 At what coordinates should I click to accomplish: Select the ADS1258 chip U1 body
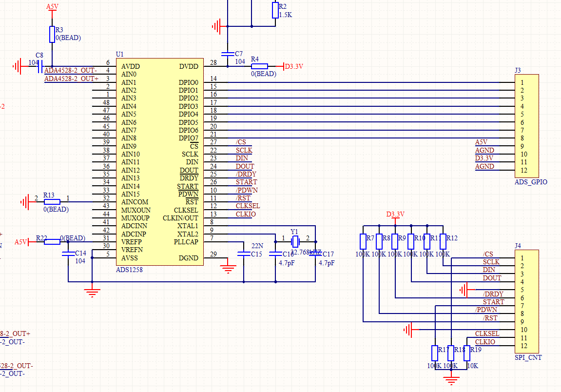[x=160, y=162]
